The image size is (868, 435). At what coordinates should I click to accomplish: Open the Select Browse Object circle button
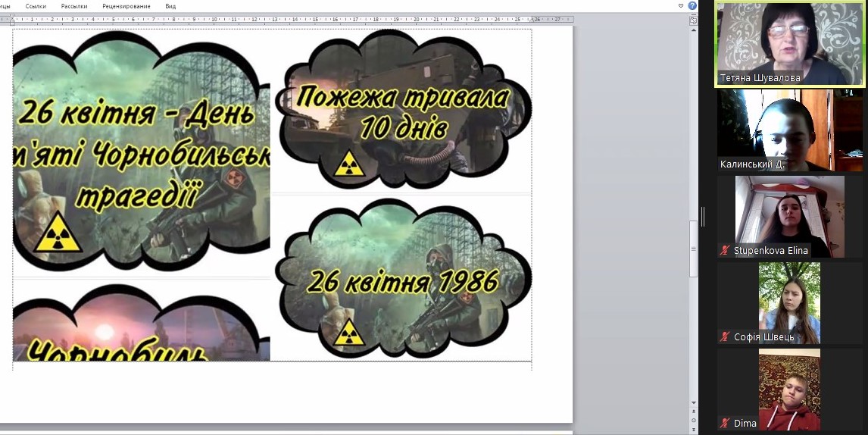coord(694,420)
